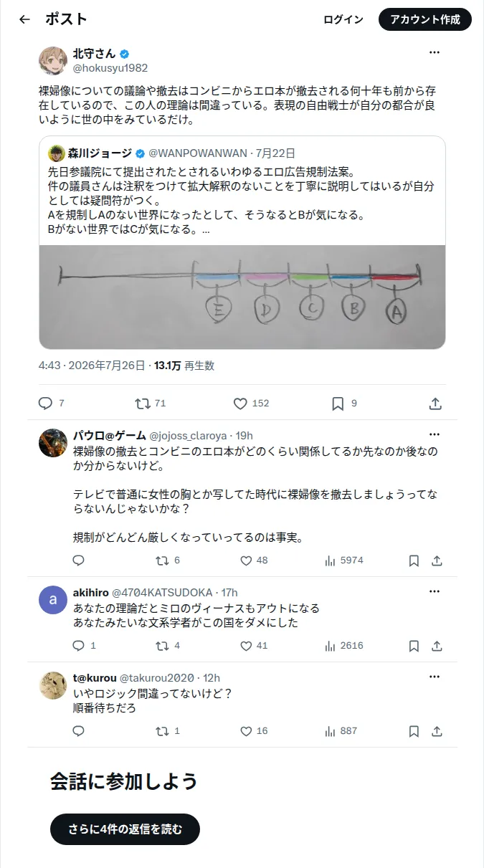Click the reply icon on main post

[x=45, y=404]
